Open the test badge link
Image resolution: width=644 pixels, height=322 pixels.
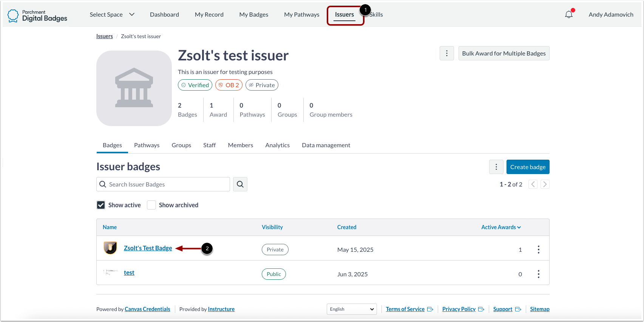pyautogui.click(x=129, y=273)
